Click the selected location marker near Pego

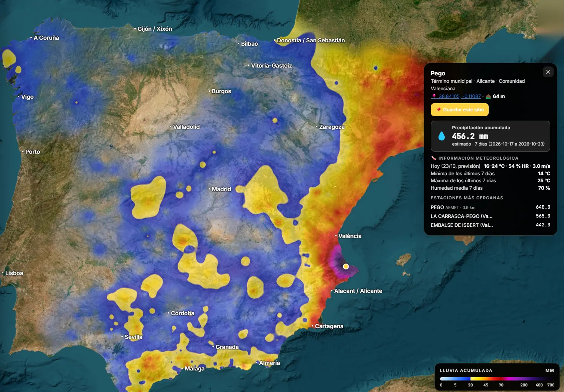346,267
